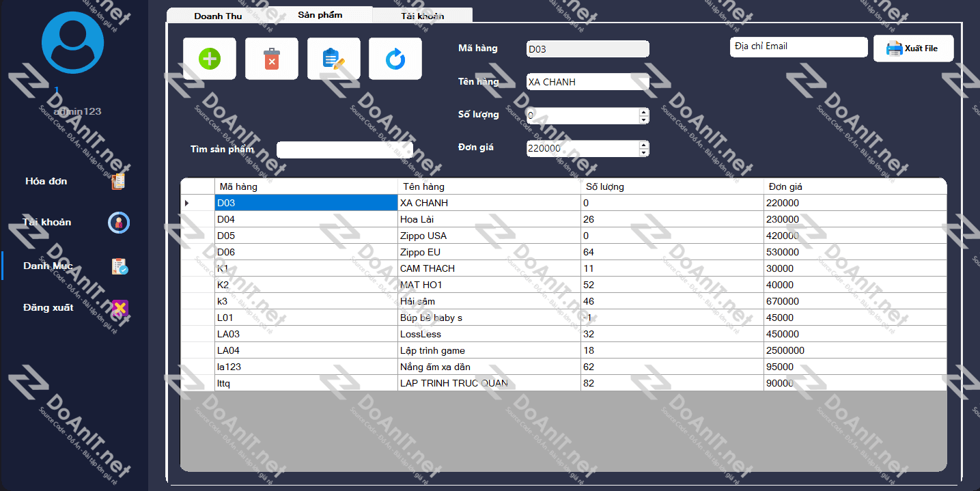Open Hóa đơn in the sidebar
This screenshot has width=980, height=491.
point(46,181)
